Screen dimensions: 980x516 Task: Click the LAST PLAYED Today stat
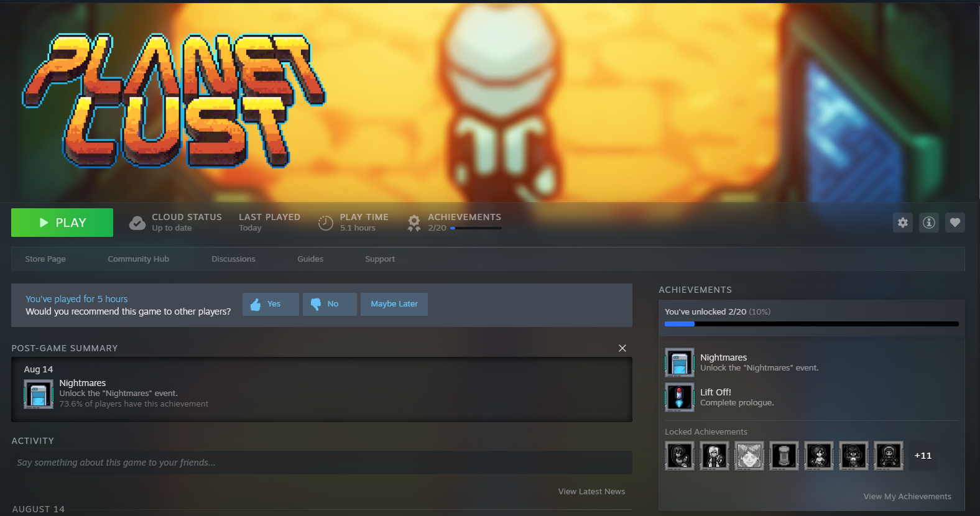(269, 223)
